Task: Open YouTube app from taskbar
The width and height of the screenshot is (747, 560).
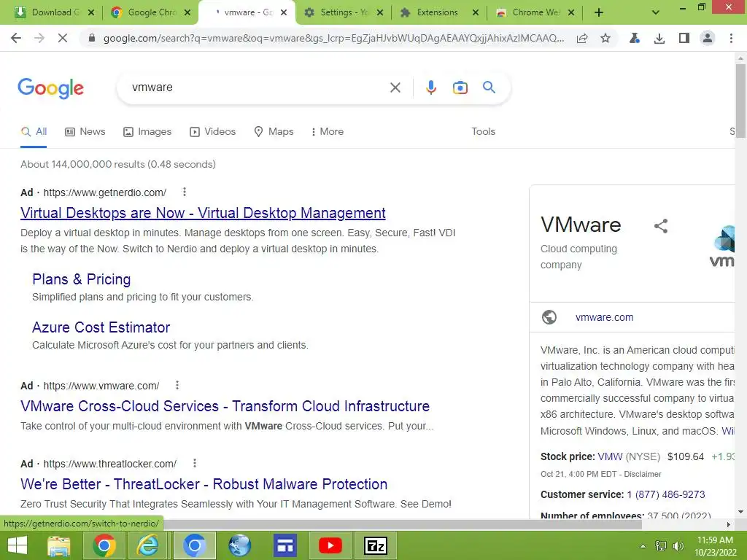Action: pyautogui.click(x=330, y=545)
